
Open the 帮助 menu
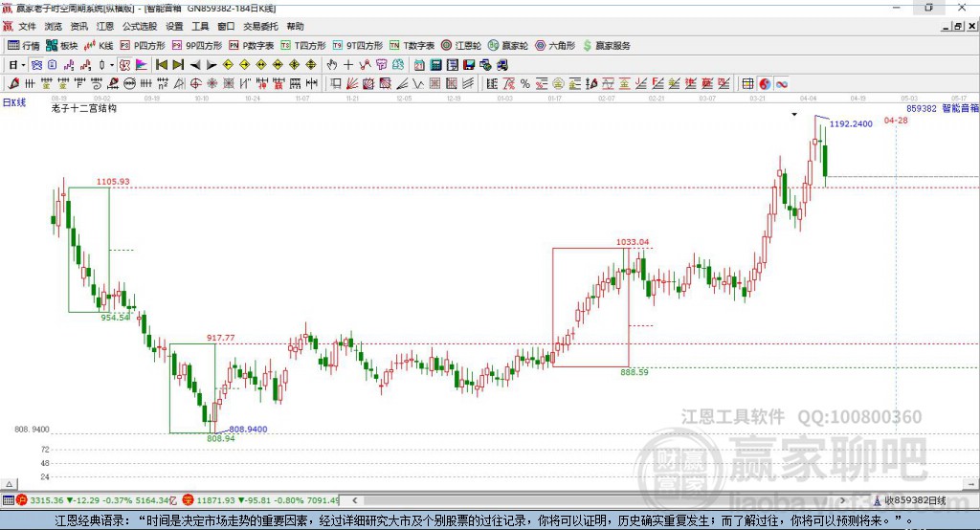[x=295, y=26]
